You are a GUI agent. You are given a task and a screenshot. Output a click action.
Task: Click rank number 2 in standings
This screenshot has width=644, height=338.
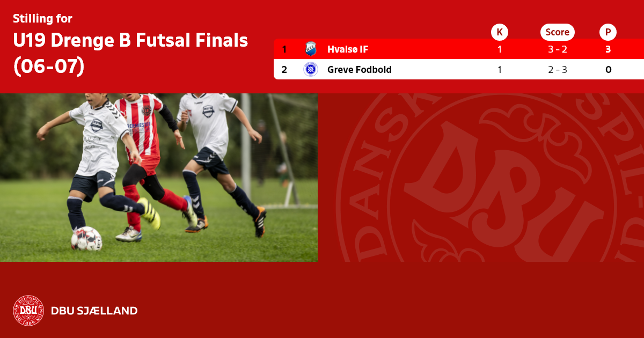coord(284,70)
